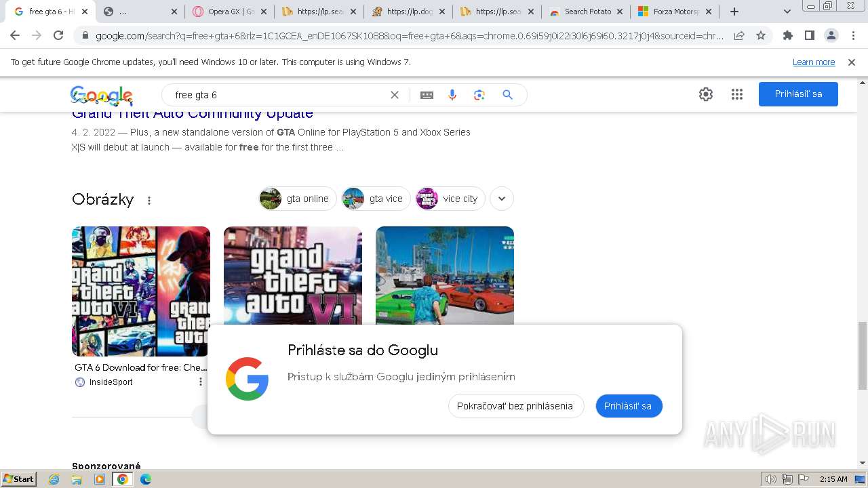Expand more image filter chips
Viewport: 868px width, 488px height.
tap(502, 199)
